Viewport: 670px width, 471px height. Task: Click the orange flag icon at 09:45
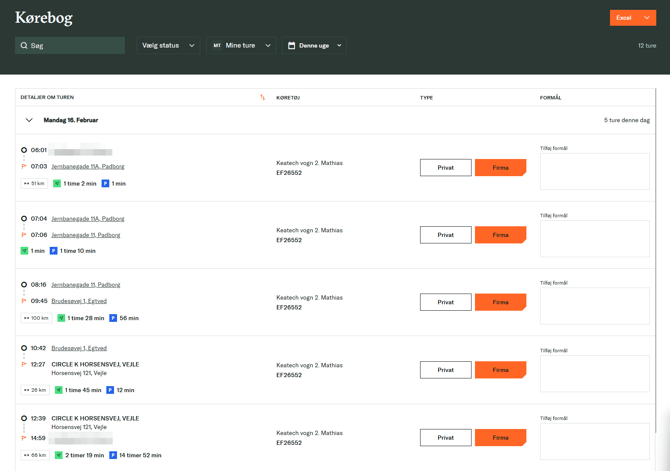pos(24,301)
